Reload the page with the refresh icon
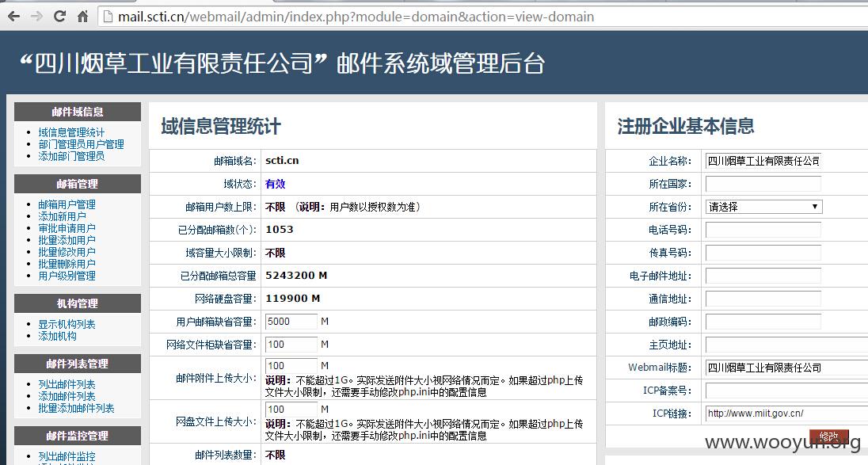This screenshot has width=868, height=465. pyautogui.click(x=59, y=17)
